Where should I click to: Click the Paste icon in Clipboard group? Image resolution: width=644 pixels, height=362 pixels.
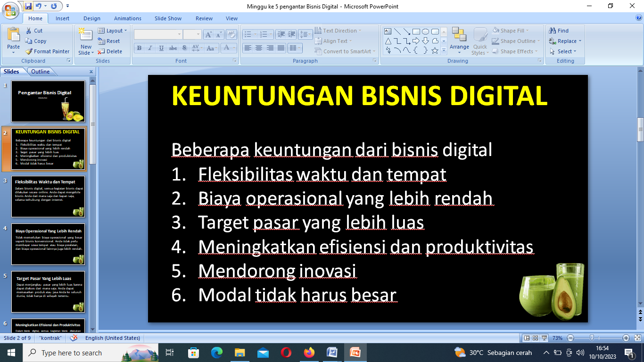pyautogui.click(x=14, y=35)
